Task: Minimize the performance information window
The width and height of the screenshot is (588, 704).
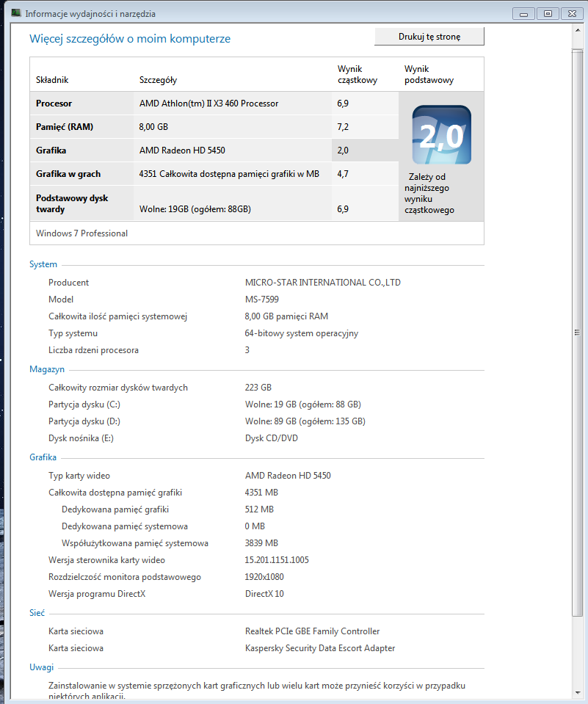Action: pos(523,13)
